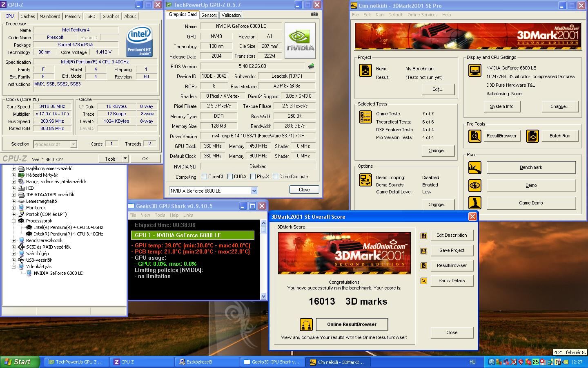This screenshot has width=588, height=368.
Task: Select GPU 1 NVIDIA GeForce 6800 LE bar
Action: click(x=192, y=235)
